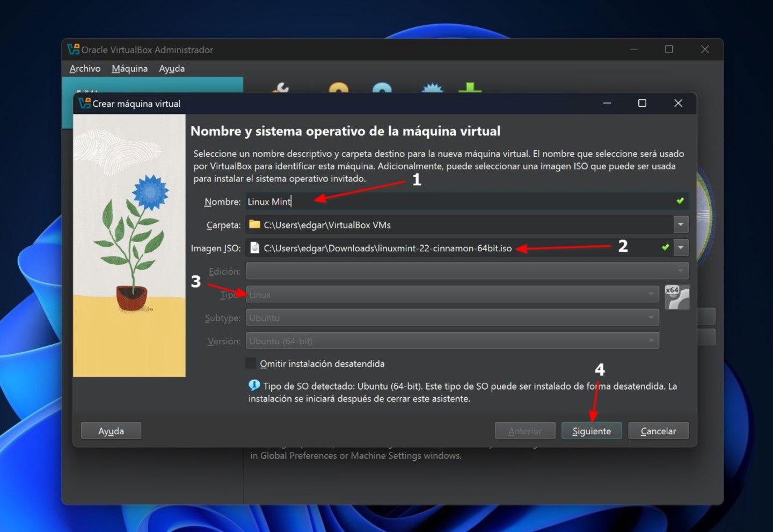Click the green plus toolbar icon in main window
The image size is (773, 532).
tap(470, 88)
